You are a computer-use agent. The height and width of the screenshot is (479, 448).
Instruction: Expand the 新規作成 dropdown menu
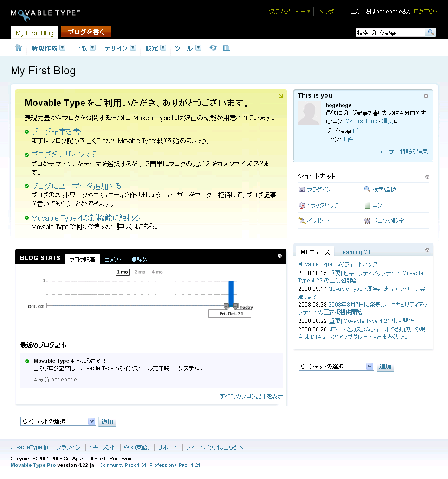coord(62,48)
